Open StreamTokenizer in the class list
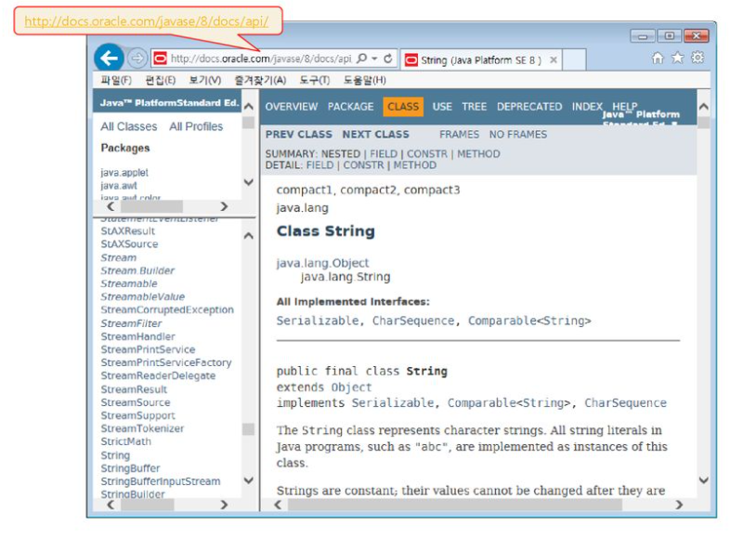Screen dimensions: 756x538 pos(142,428)
